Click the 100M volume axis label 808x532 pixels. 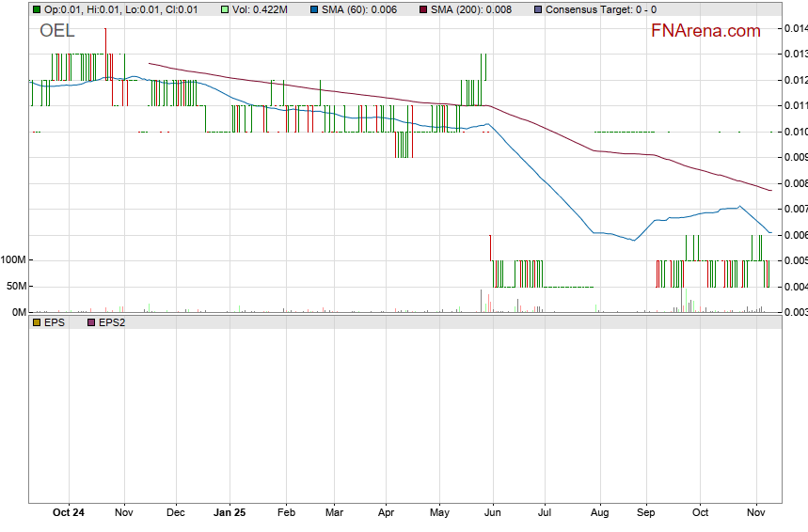[x=13, y=286]
